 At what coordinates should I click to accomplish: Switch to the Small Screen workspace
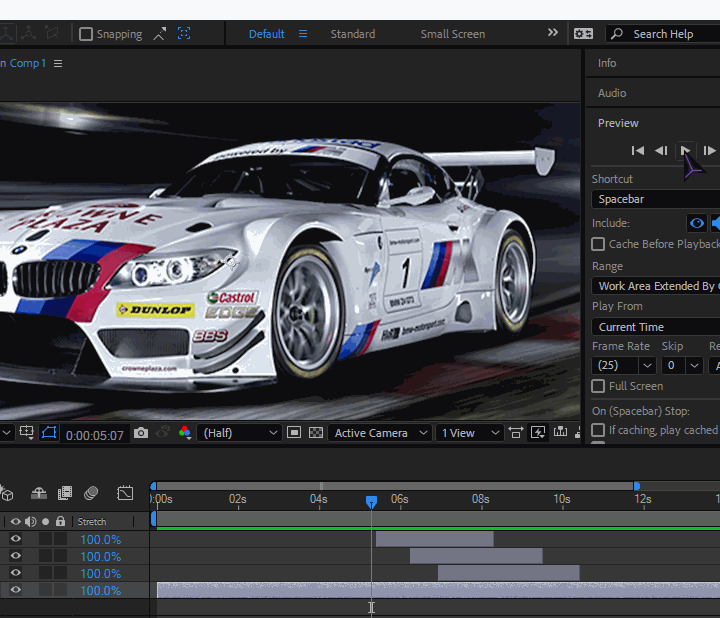[x=453, y=34]
